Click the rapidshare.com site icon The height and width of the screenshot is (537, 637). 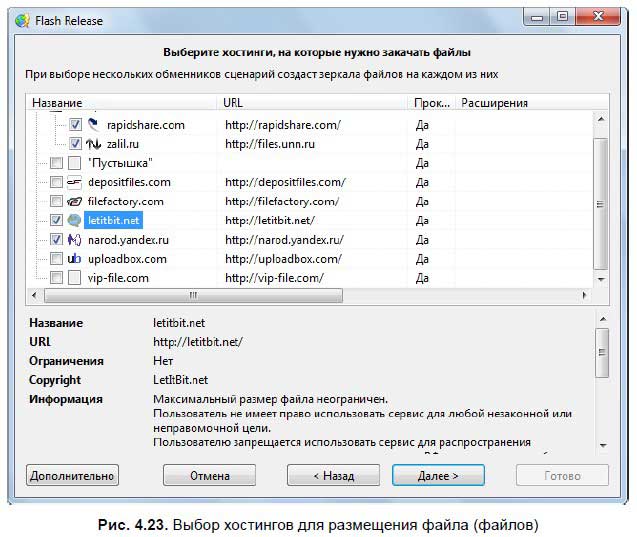click(x=93, y=125)
